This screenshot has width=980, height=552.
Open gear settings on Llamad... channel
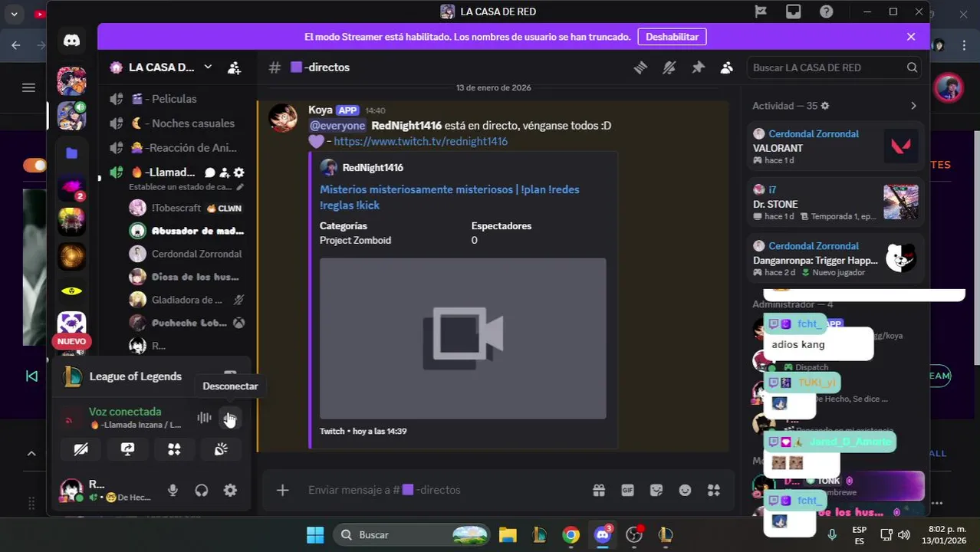click(x=239, y=172)
